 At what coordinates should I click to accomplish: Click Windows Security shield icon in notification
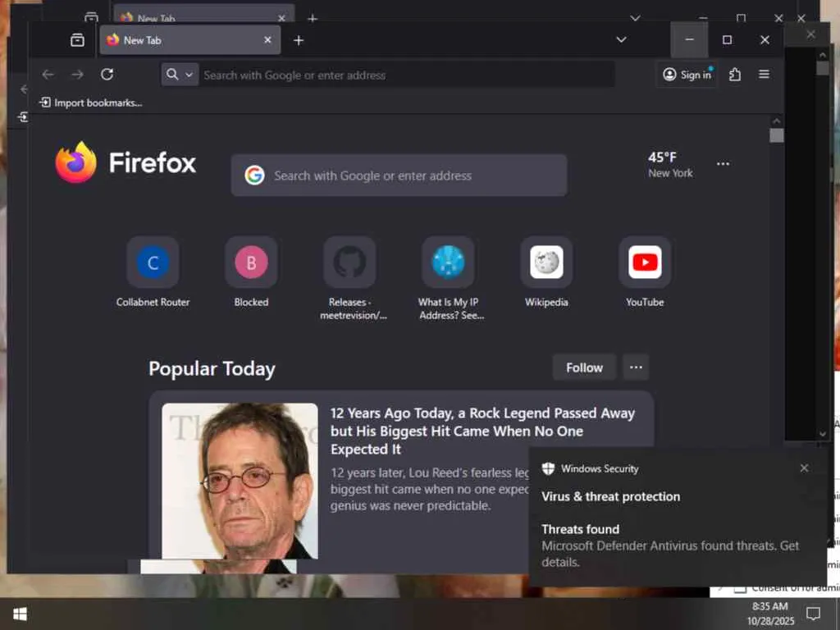click(x=548, y=468)
